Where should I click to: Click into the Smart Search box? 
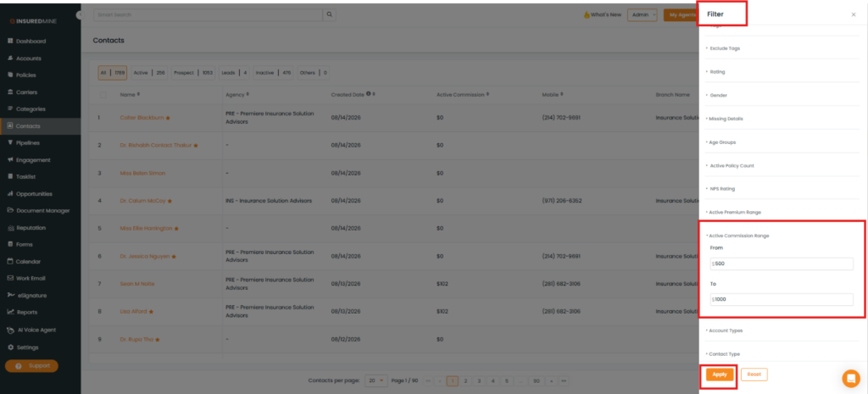[x=208, y=15]
